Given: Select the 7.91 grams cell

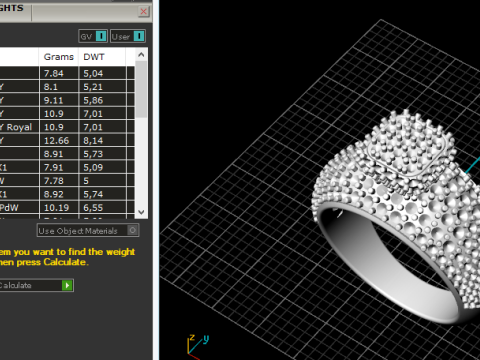Looking at the screenshot, I should 59,167.
